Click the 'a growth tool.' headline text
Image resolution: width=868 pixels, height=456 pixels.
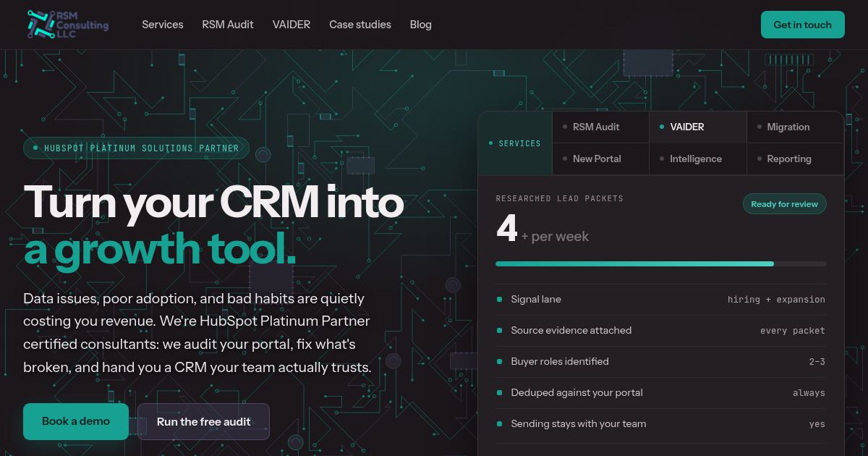[160, 250]
